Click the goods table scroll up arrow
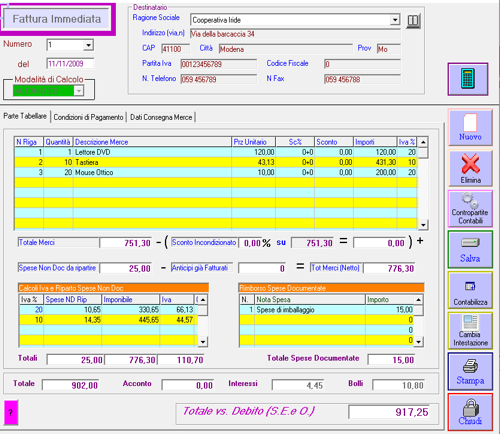 pyautogui.click(x=423, y=142)
